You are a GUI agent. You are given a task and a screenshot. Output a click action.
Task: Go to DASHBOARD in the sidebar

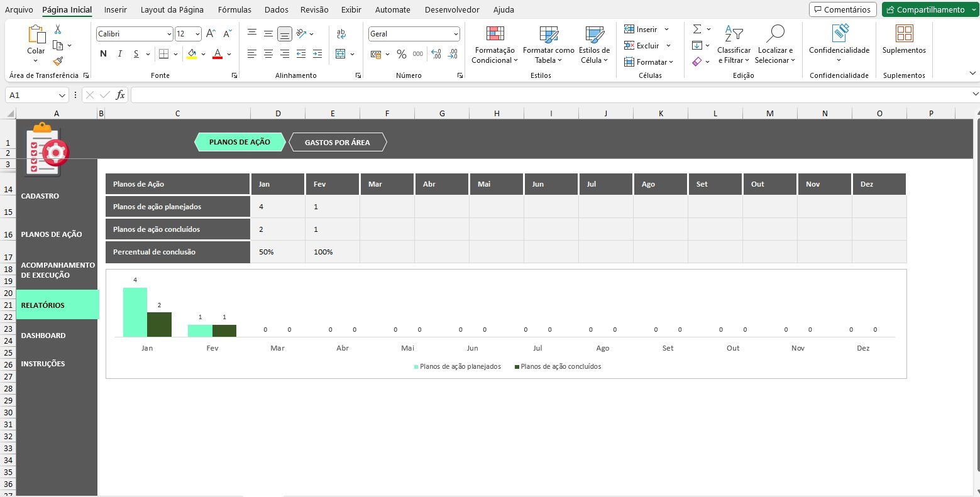43,336
